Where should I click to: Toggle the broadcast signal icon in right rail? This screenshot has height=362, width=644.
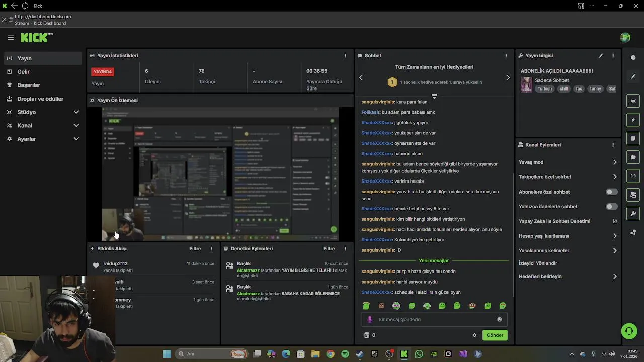[x=633, y=176]
